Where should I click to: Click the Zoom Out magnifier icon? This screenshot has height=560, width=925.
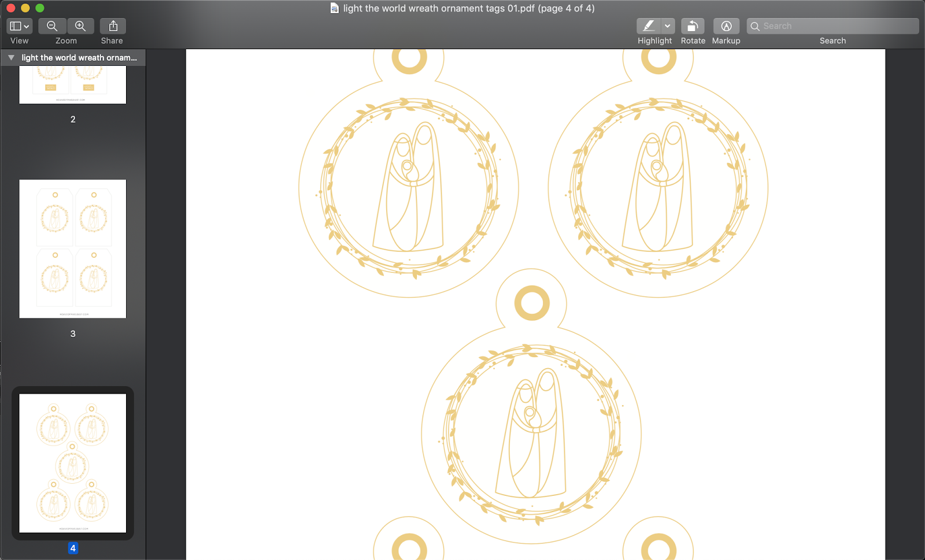52,26
